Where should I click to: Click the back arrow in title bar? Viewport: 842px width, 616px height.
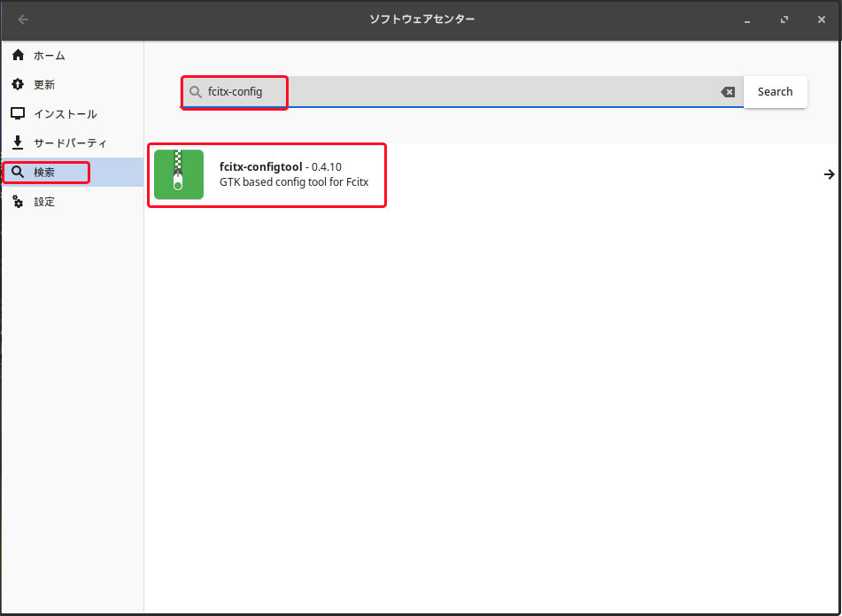(x=23, y=19)
